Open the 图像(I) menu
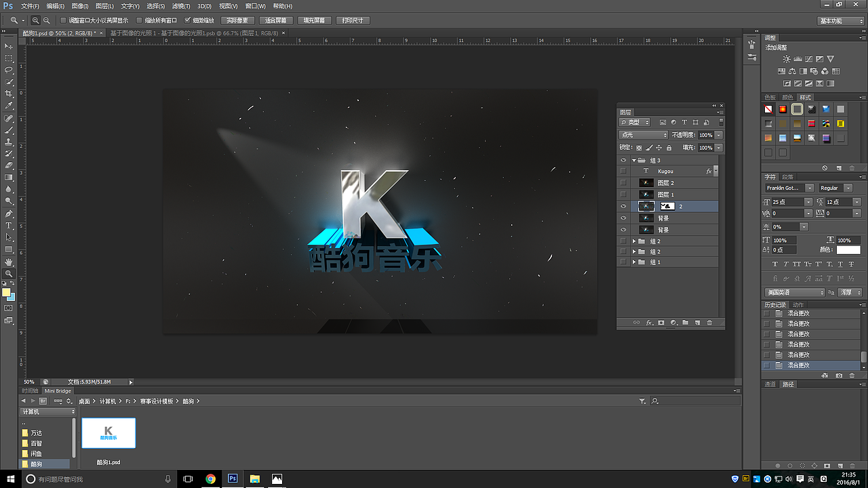Image resolution: width=868 pixels, height=488 pixels. pos(81,6)
